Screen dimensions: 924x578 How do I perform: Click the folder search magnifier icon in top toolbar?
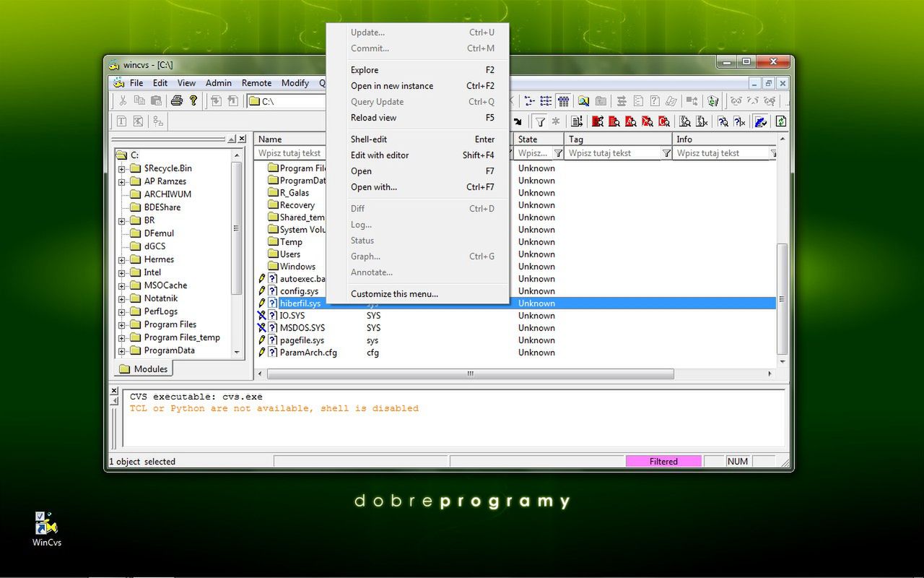click(x=583, y=101)
